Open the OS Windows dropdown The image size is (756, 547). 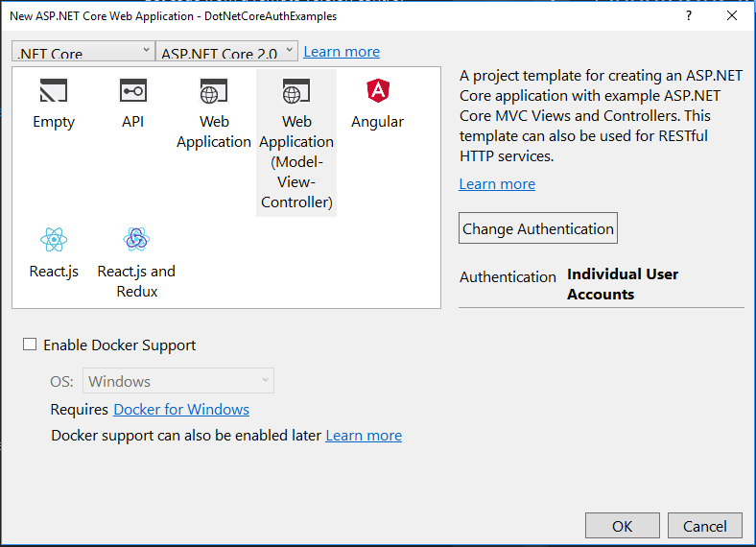(178, 381)
